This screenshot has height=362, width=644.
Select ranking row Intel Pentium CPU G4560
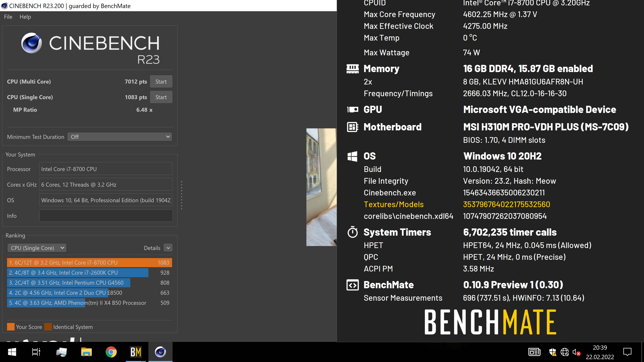(x=90, y=283)
